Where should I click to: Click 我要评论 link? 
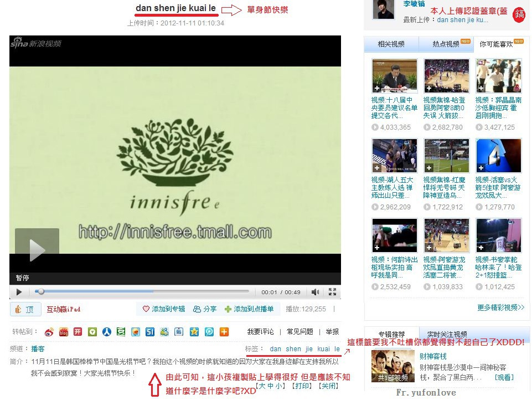[x=260, y=332]
